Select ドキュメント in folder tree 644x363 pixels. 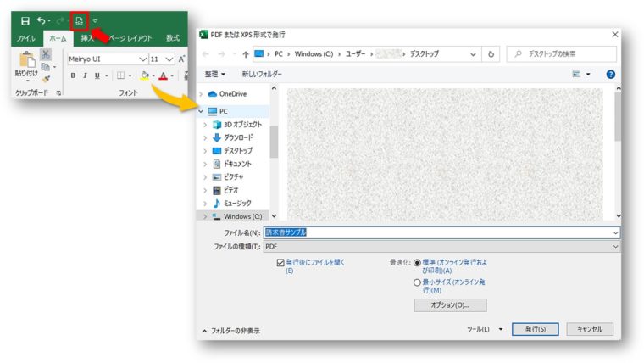[237, 164]
